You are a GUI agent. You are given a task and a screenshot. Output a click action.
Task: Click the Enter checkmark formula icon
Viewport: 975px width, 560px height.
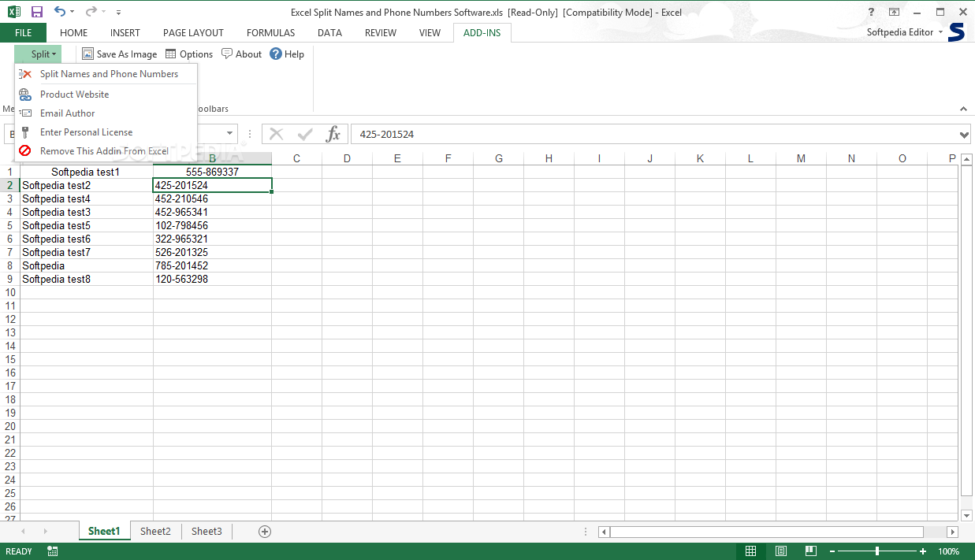pos(305,134)
